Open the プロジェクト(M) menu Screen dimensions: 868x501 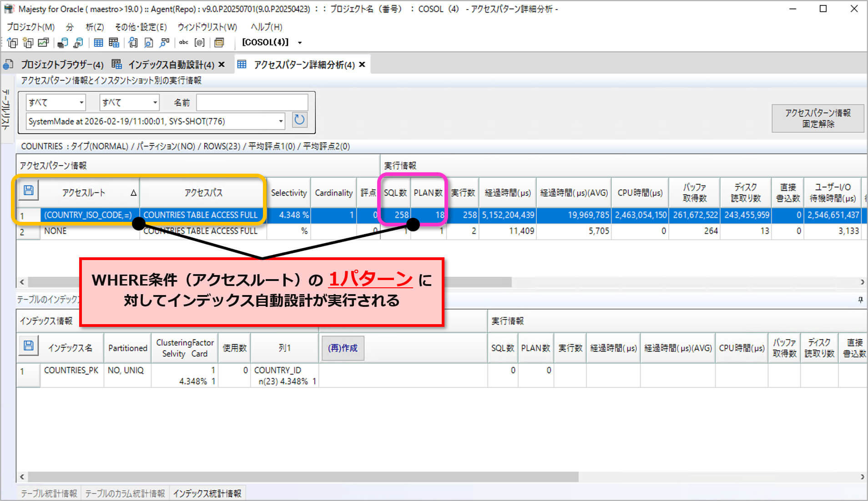30,27
